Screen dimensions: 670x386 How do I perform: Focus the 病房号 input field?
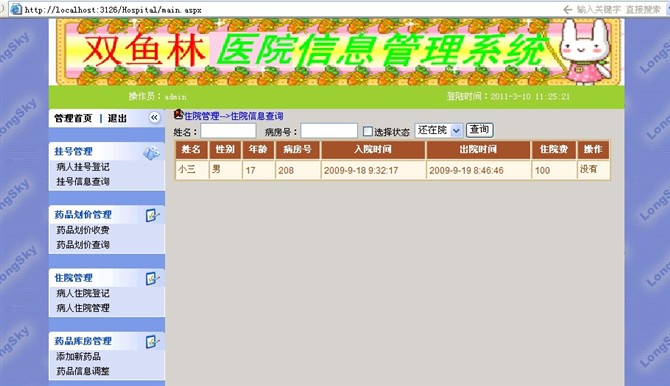[x=329, y=131]
